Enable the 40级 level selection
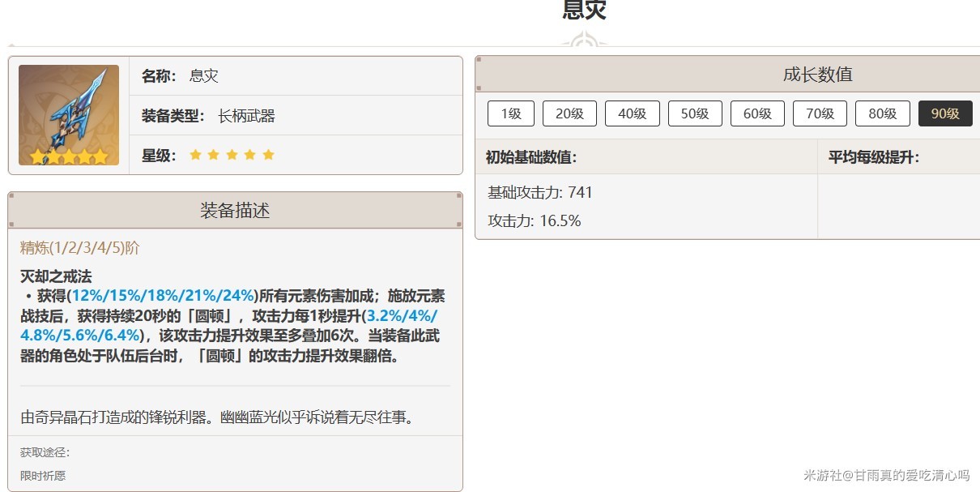Screen dimensions: 980x492 pos(633,113)
